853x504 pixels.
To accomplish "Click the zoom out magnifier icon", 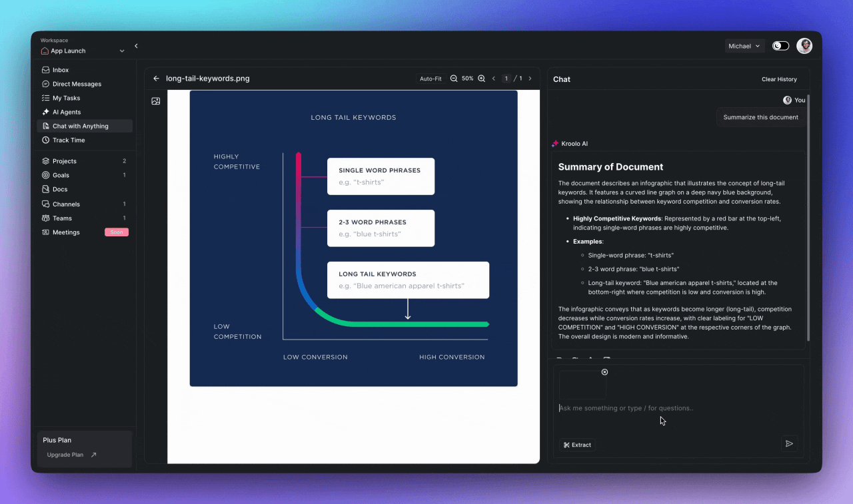I will (x=454, y=79).
